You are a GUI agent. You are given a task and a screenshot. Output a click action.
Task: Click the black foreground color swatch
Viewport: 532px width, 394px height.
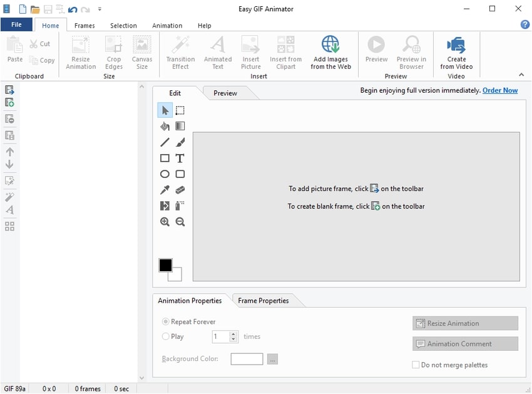coord(165,265)
